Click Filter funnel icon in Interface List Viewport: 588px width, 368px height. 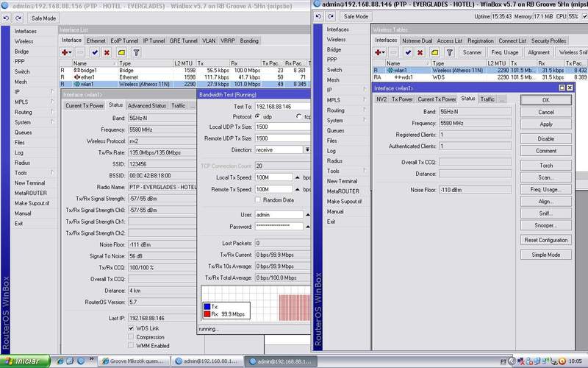(x=137, y=52)
